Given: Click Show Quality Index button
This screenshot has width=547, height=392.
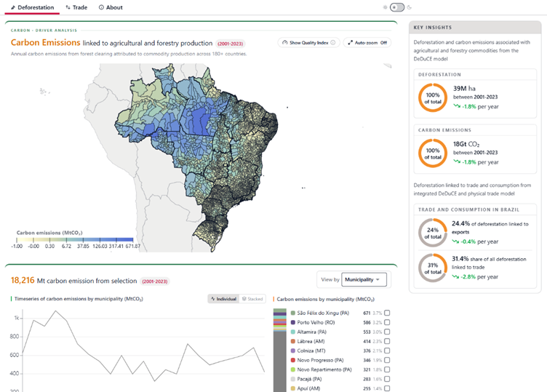Looking at the screenshot, I should pos(308,43).
